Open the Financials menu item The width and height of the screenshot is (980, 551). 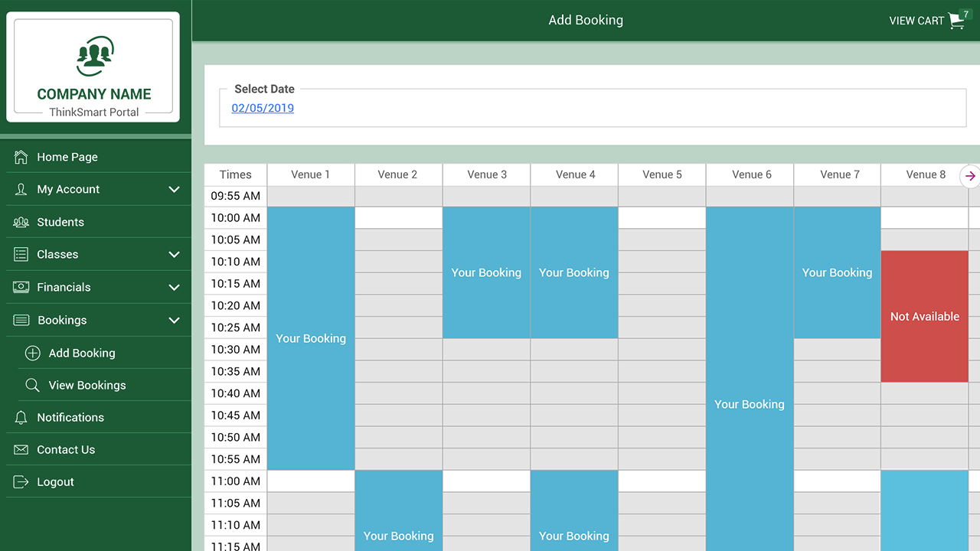[x=64, y=287]
